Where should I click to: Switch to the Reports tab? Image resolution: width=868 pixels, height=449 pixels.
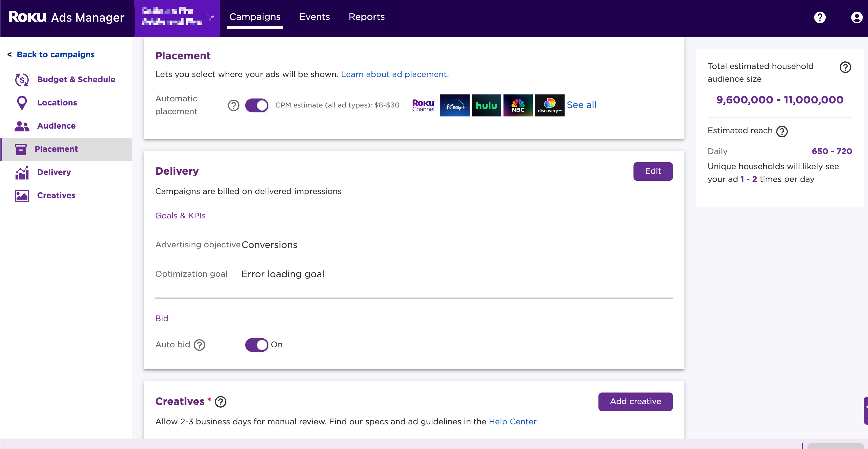point(367,17)
